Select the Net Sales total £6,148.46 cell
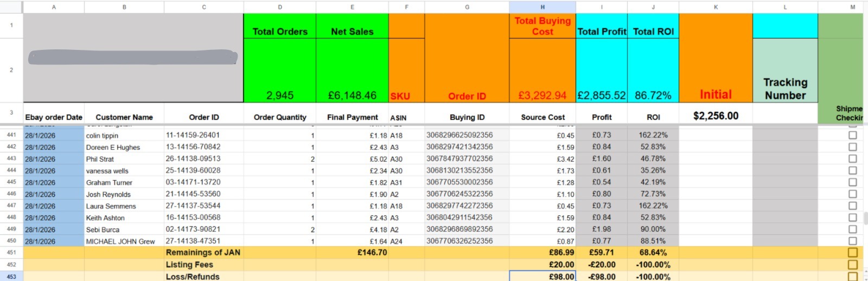This screenshot has height=281, width=868. (x=352, y=95)
